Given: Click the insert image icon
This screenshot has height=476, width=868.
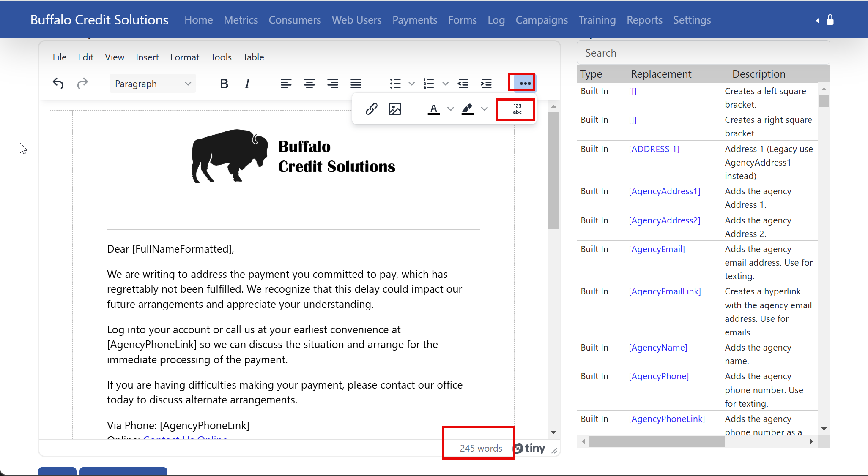Looking at the screenshot, I should [x=394, y=109].
